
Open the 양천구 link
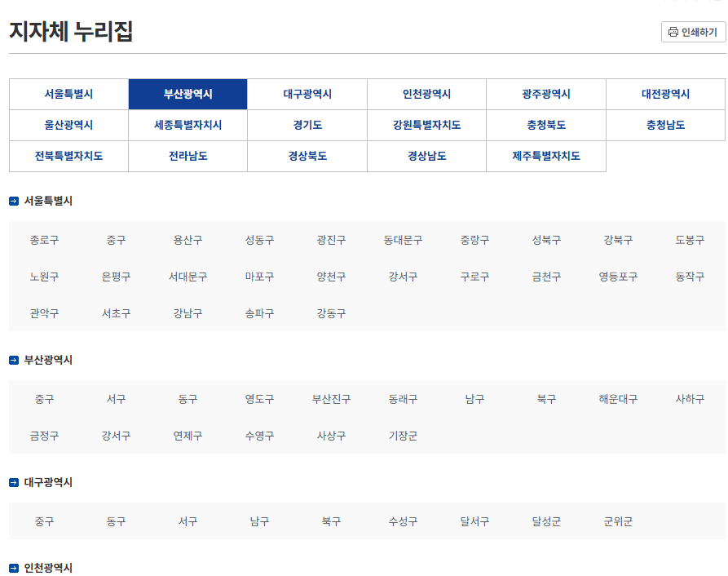click(x=331, y=277)
